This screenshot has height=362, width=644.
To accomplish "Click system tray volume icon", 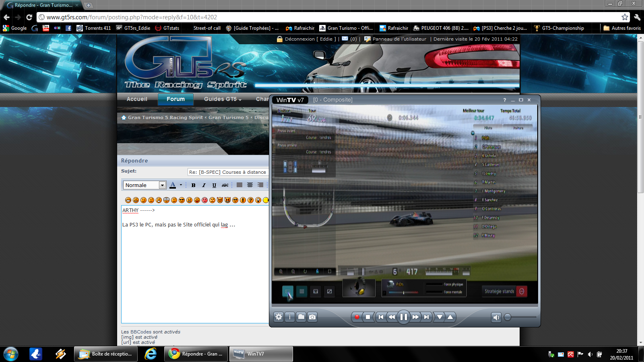I will [590, 354].
